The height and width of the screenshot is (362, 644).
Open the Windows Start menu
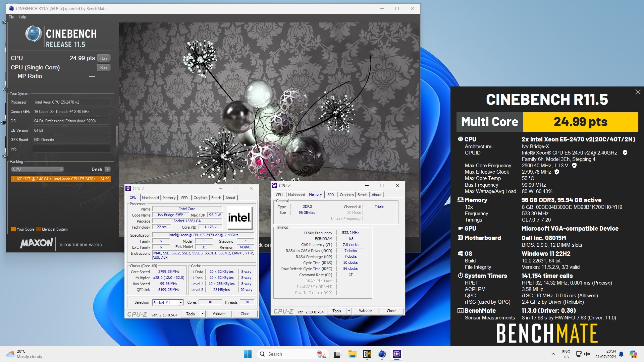(248, 354)
